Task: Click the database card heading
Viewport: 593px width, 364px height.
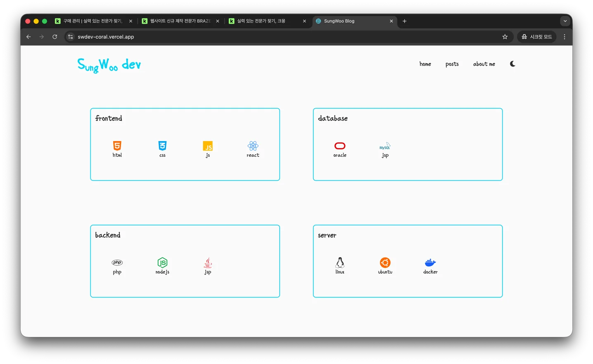Action: 333,118
